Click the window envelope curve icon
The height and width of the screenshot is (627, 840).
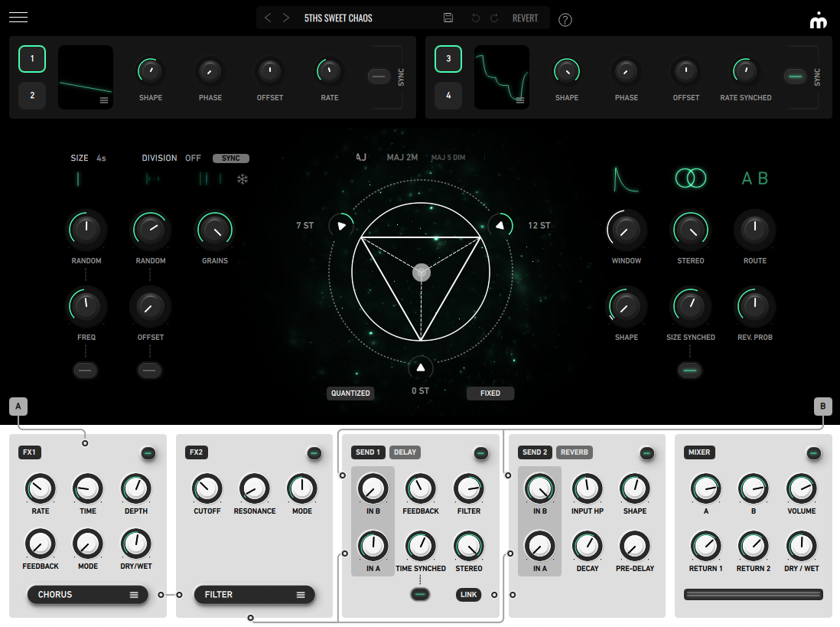(626, 178)
